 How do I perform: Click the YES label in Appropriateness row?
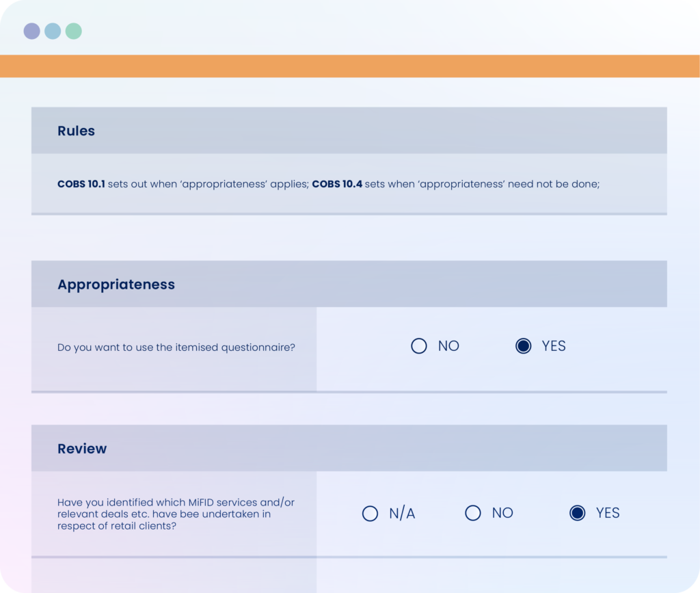click(554, 346)
